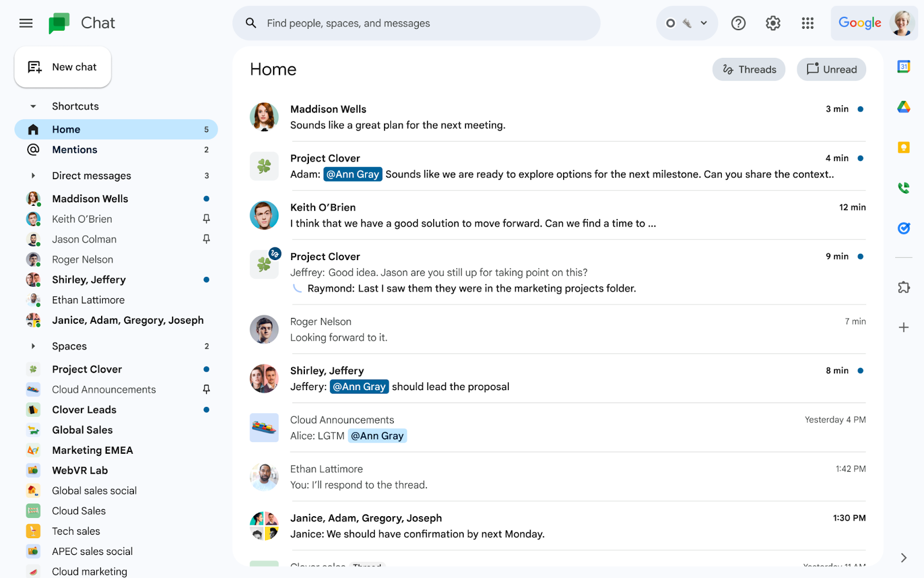The width and height of the screenshot is (924, 578).
Task: Click the Mentions at-sign icon
Action: click(x=33, y=149)
